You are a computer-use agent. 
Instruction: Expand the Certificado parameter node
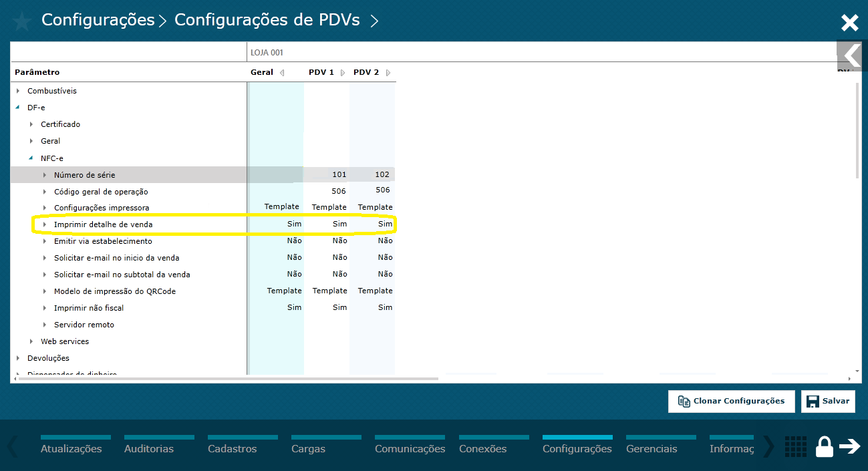(32, 124)
